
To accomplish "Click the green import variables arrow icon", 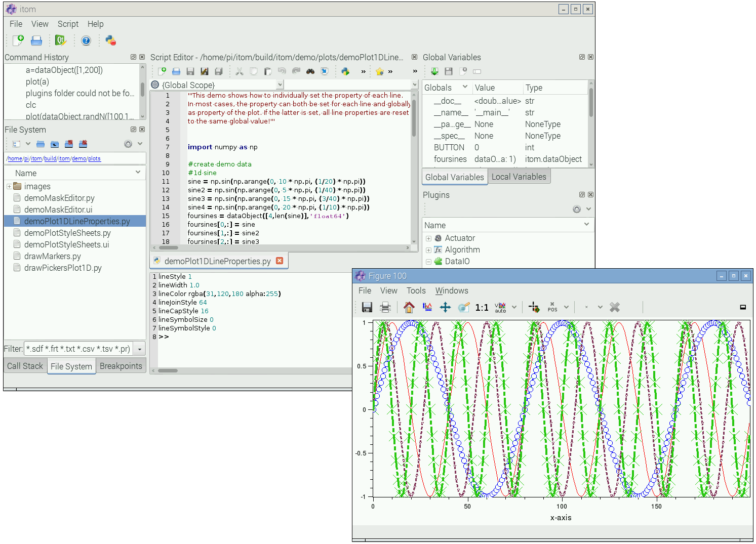I will 434,71.
